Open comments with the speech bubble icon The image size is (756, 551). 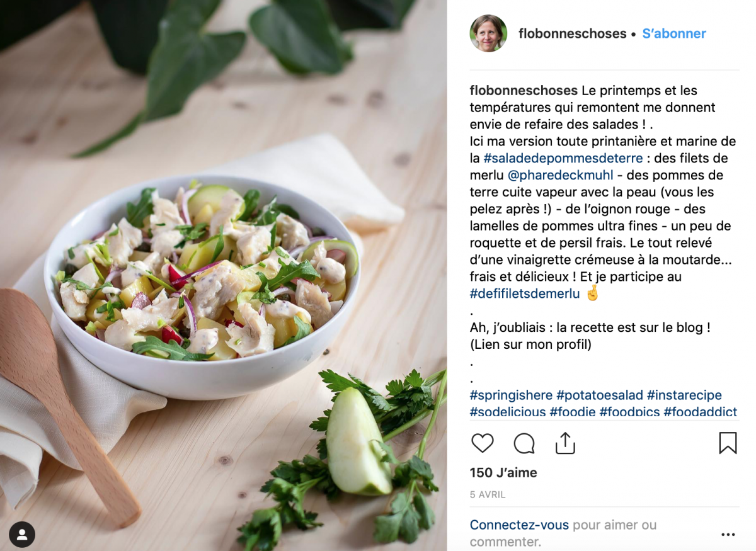coord(524,443)
